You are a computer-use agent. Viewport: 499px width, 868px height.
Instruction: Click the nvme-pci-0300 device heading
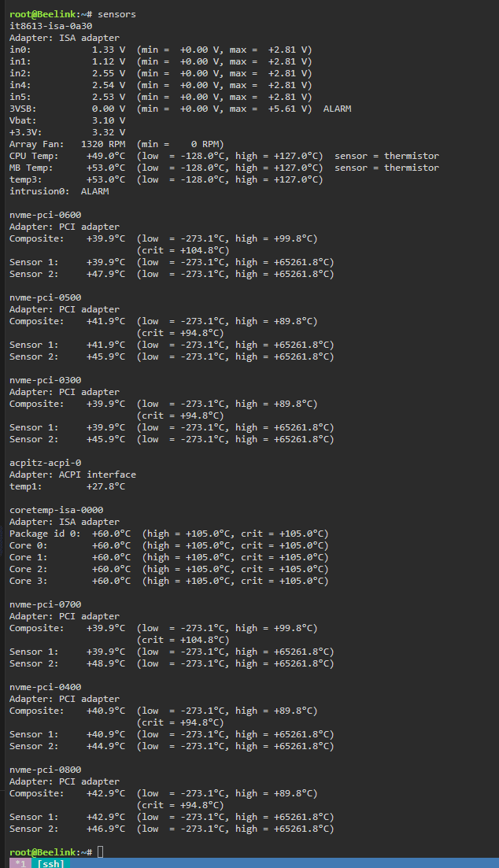pyautogui.click(x=45, y=380)
